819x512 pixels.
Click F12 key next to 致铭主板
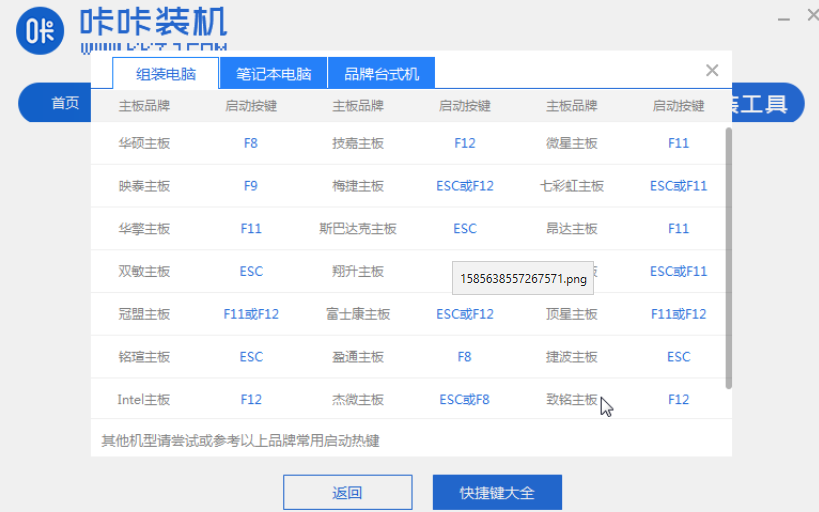pyautogui.click(x=678, y=400)
